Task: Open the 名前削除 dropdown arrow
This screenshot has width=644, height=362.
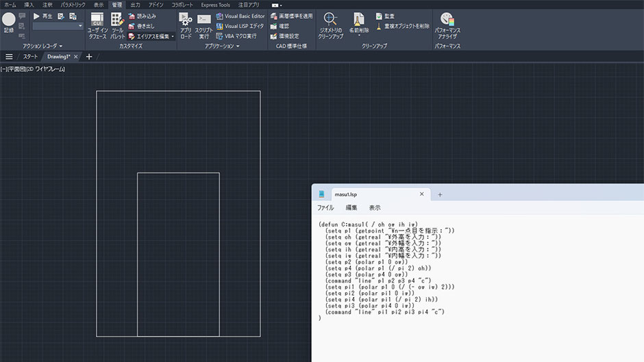Action: (x=359, y=36)
